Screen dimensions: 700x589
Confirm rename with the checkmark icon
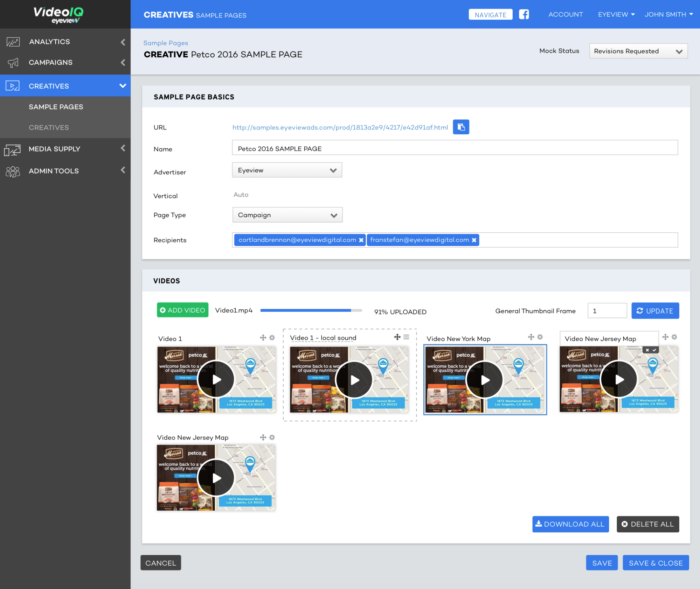(x=654, y=350)
